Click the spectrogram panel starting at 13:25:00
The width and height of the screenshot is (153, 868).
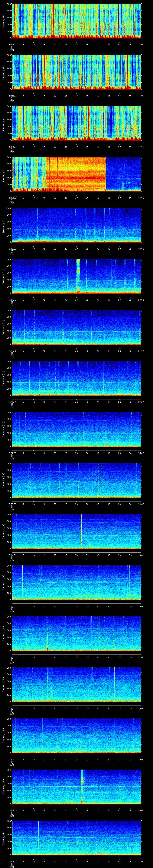(x=77, y=583)
